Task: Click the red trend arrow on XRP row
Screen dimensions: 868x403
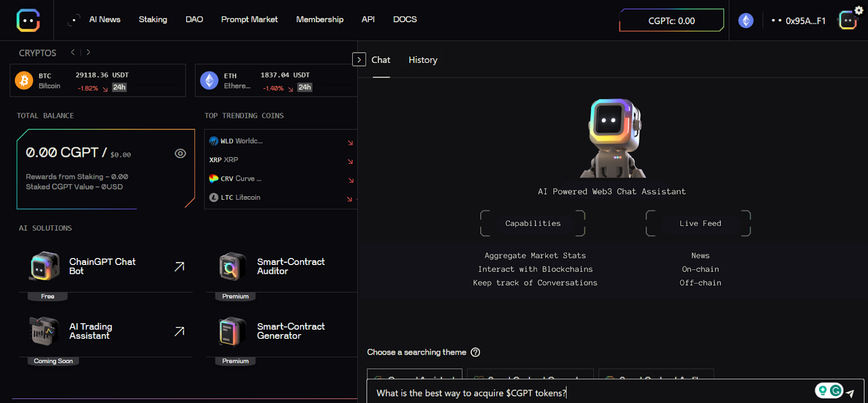Action: (x=350, y=161)
